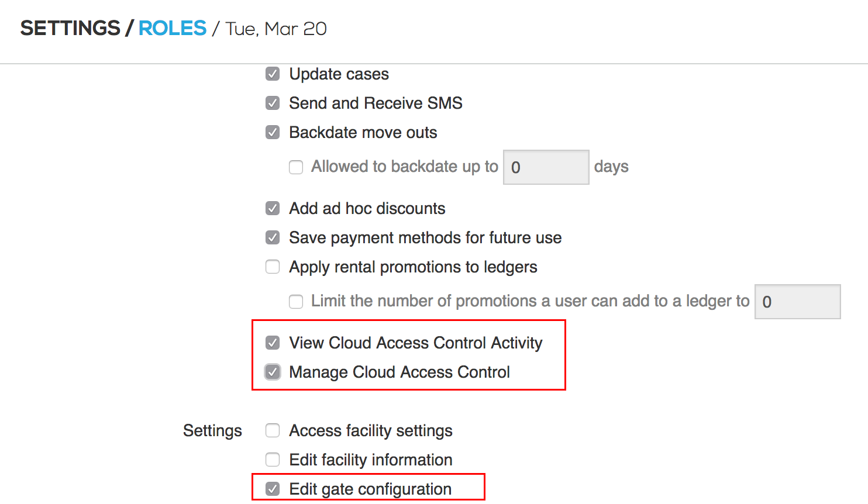The image size is (868, 504).
Task: Enable Access facility settings checkbox
Action: (x=273, y=431)
